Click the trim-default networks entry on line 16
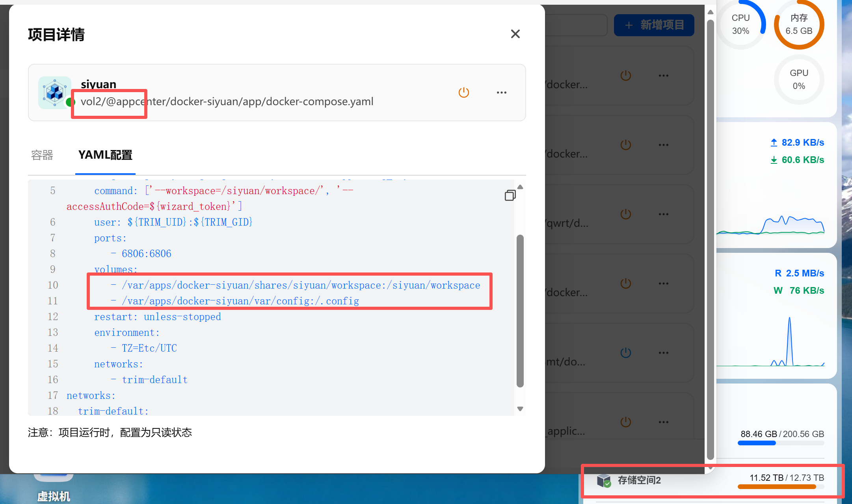Image resolution: width=852 pixels, height=504 pixels. tap(149, 380)
